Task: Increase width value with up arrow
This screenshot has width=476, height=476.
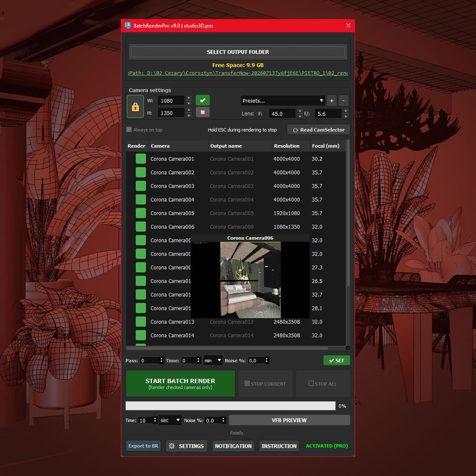Action: click(x=189, y=98)
